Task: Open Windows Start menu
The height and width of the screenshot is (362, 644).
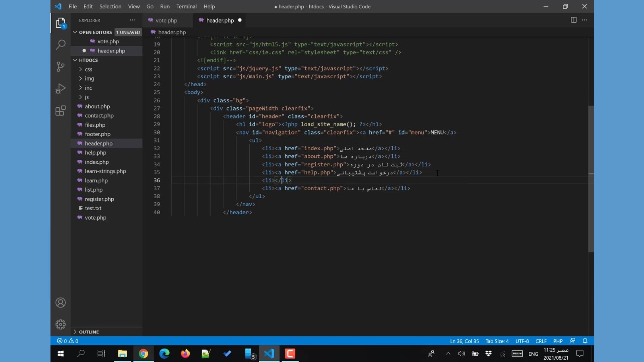Action: tap(60, 354)
